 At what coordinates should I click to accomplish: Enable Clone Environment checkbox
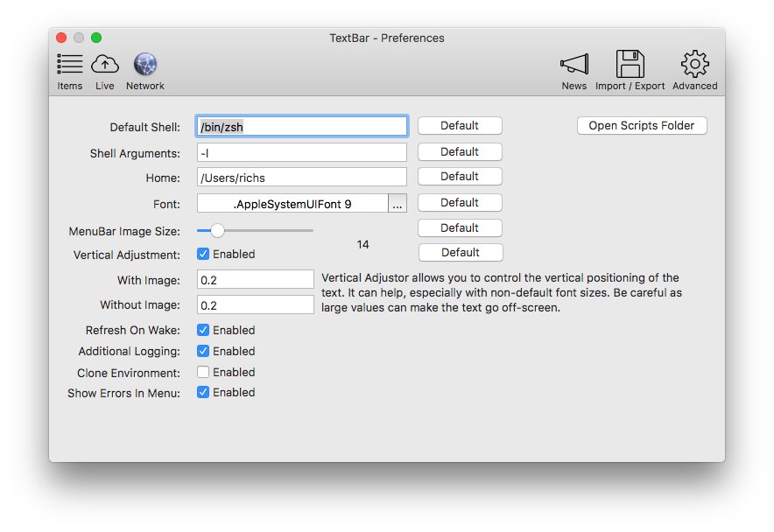(x=203, y=372)
